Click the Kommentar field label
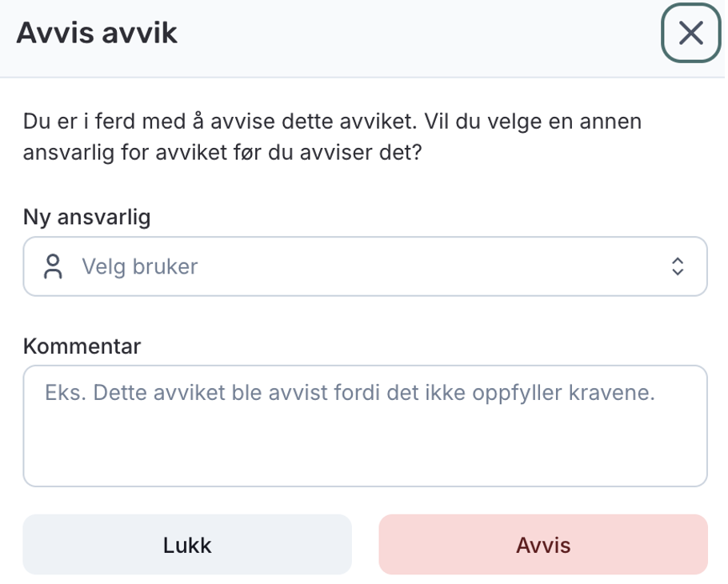The height and width of the screenshot is (584, 728). pyautogui.click(x=82, y=346)
